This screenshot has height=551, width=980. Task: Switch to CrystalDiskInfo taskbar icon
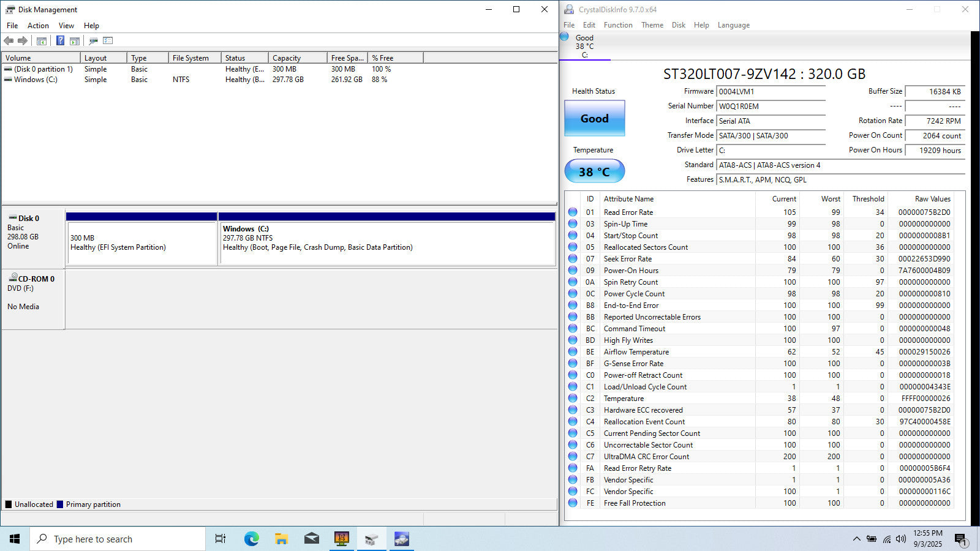coord(401,539)
